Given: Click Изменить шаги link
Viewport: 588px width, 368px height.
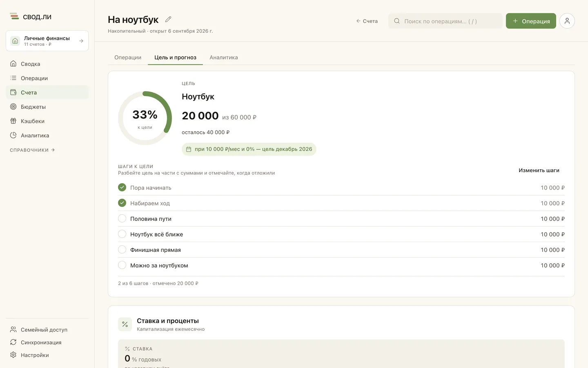Looking at the screenshot, I should (539, 170).
